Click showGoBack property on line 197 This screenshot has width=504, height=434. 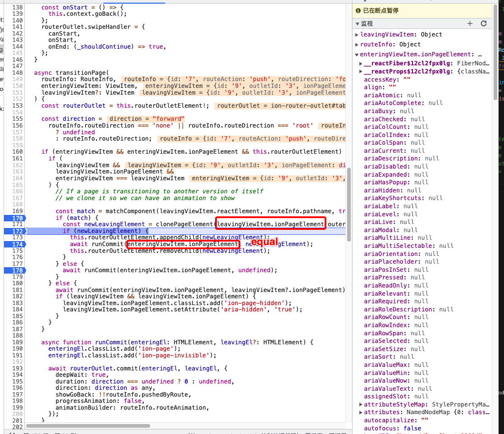[x=73, y=395]
